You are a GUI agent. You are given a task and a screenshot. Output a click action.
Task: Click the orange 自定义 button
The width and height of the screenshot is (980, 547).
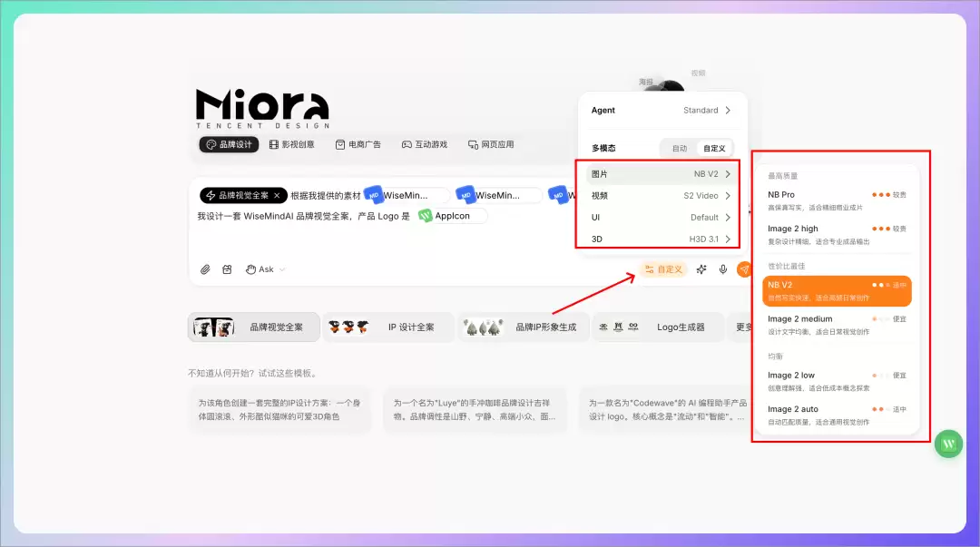coord(663,269)
